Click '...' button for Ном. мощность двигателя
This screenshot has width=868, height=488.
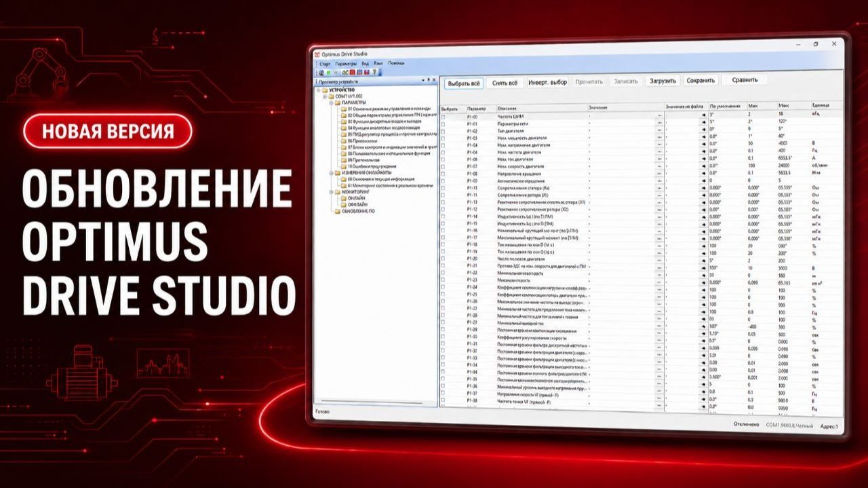pos(659,138)
